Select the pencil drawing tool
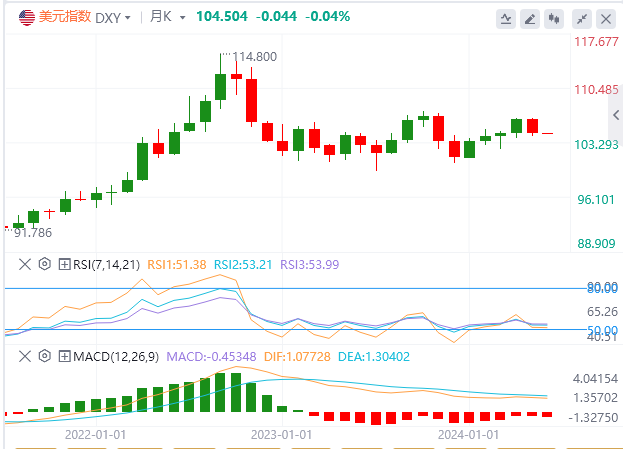Image resolution: width=623 pixels, height=449 pixels. pos(531,17)
